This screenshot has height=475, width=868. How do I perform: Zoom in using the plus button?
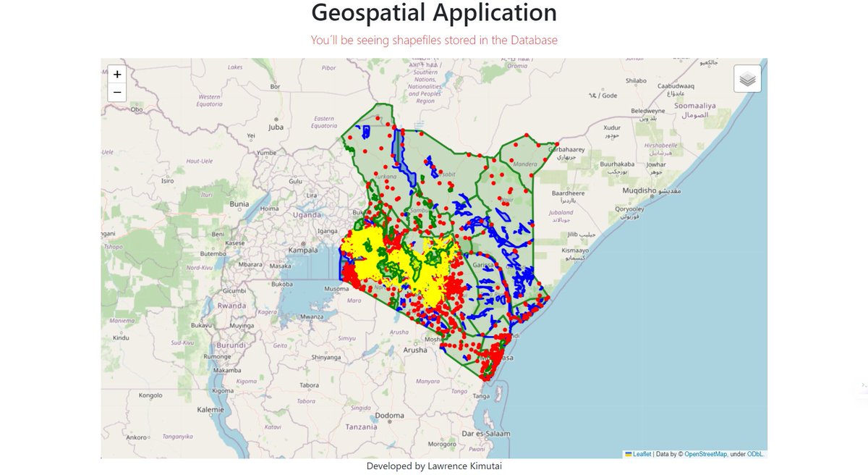tap(116, 75)
